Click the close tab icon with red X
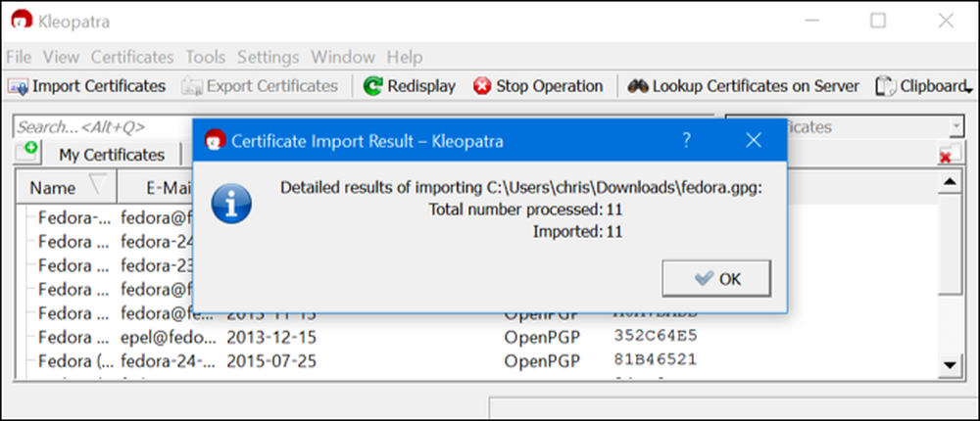 tap(949, 153)
